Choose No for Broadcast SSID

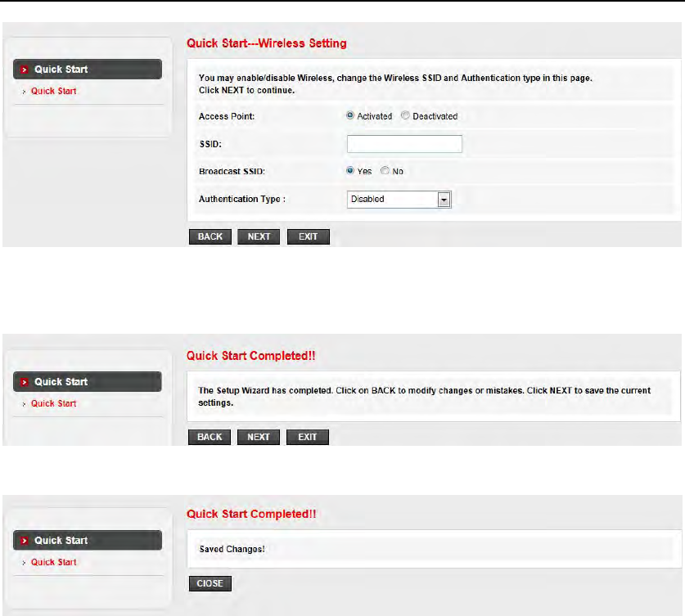(385, 171)
